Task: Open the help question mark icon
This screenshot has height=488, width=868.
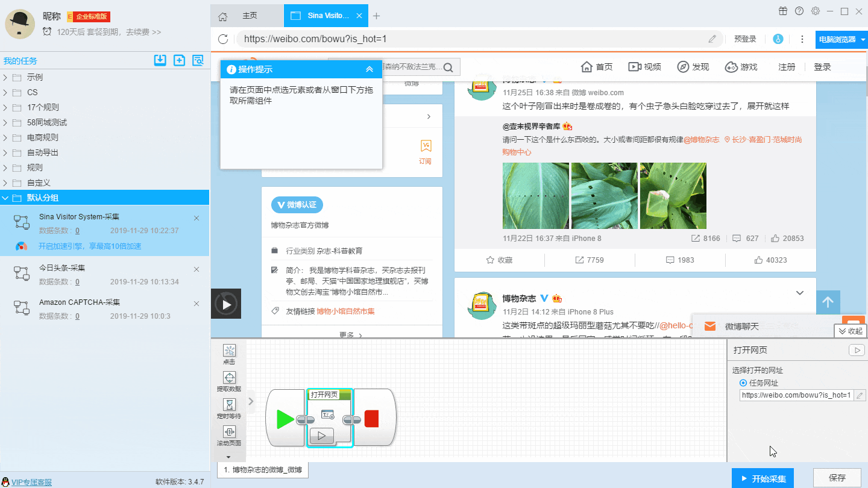Action: [799, 11]
